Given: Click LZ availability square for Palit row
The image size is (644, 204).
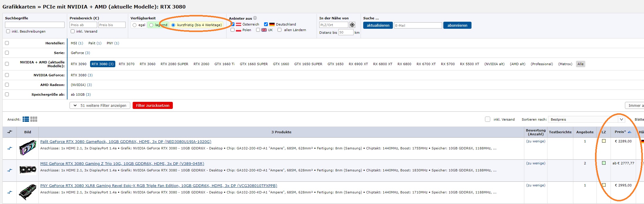Looking at the screenshot, I should (x=604, y=141).
